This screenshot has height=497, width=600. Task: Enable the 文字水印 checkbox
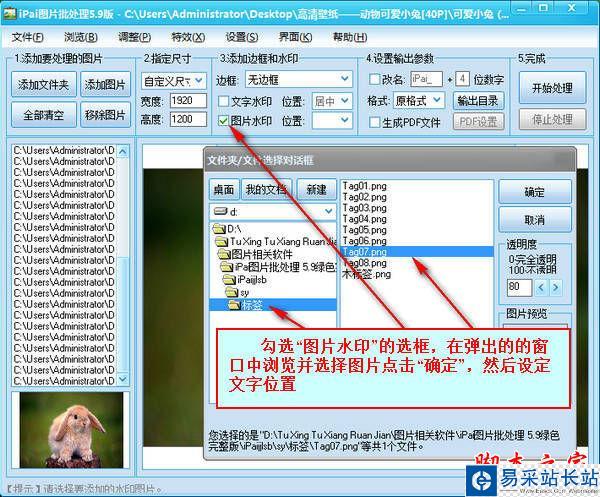pyautogui.click(x=223, y=101)
